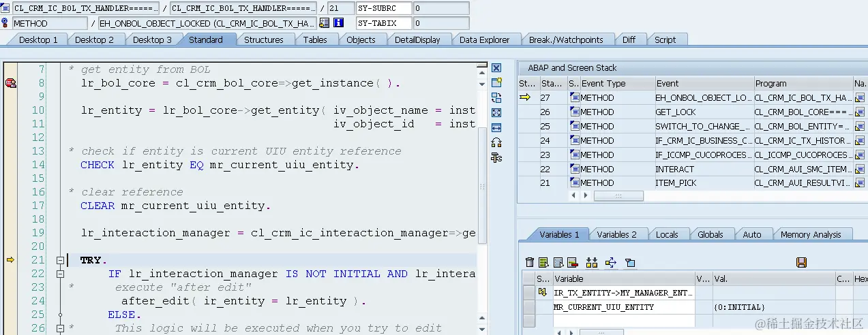This screenshot has height=335, width=868.
Task: Switch to Memory Analysis tab
Action: (810, 234)
